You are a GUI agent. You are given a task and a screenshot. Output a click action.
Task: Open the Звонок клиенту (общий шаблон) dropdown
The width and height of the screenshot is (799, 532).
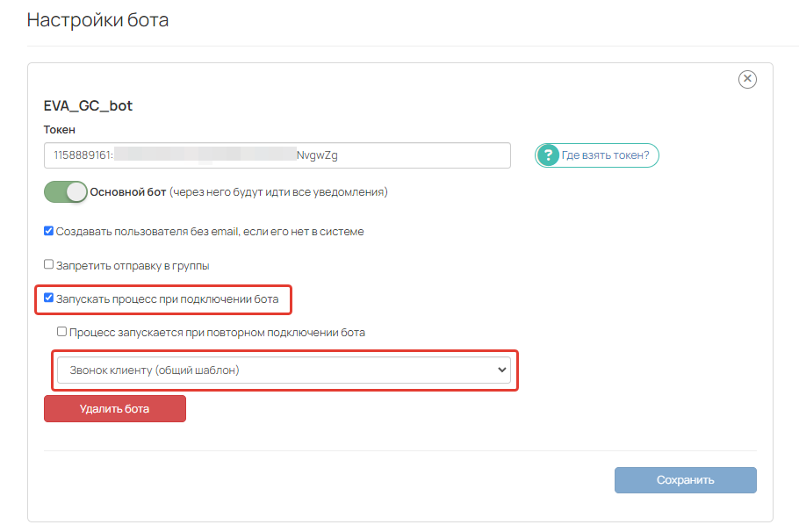(284, 370)
